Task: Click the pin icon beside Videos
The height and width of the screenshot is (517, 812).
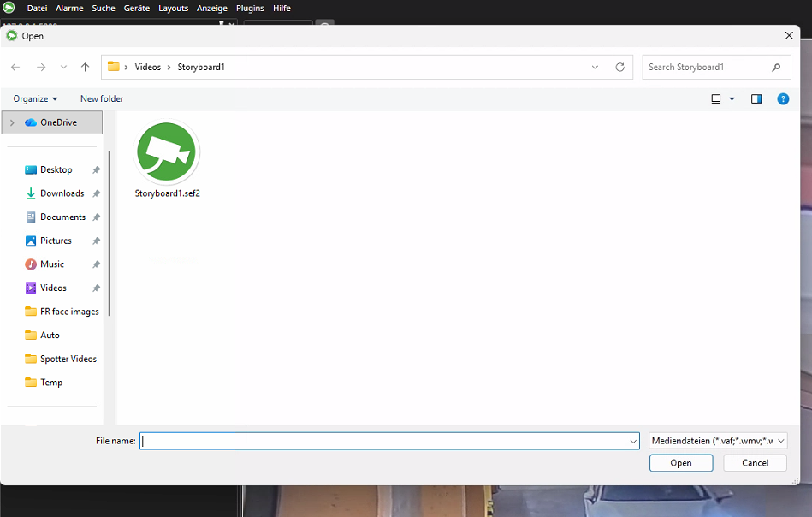Action: pos(96,288)
